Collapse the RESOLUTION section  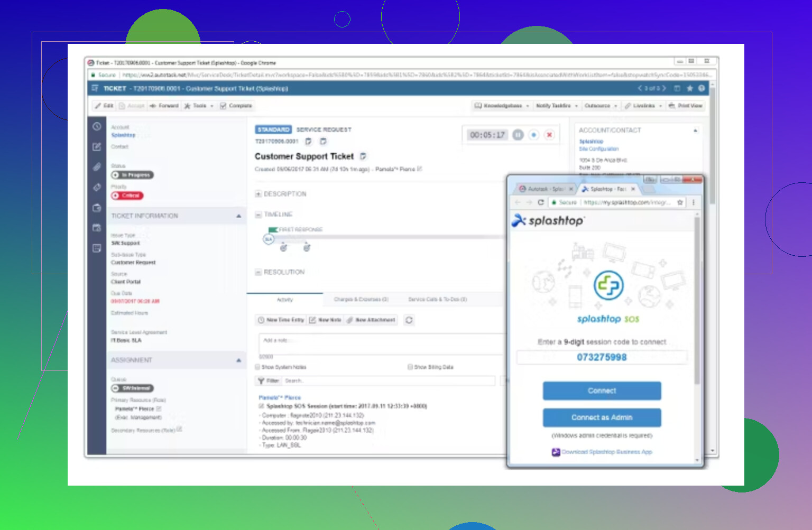click(259, 272)
